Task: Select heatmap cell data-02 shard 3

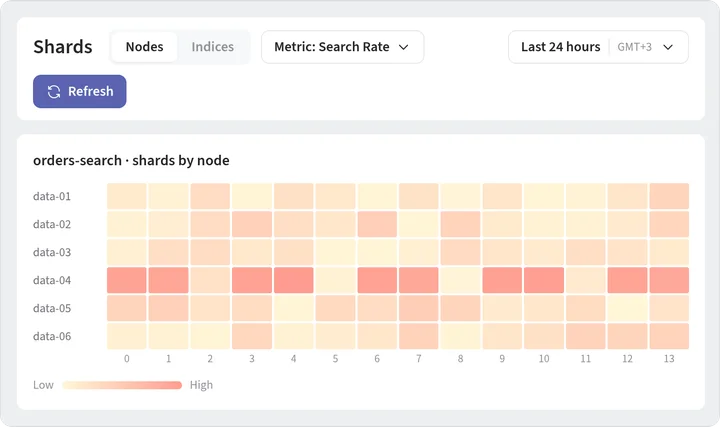Action: click(x=252, y=224)
